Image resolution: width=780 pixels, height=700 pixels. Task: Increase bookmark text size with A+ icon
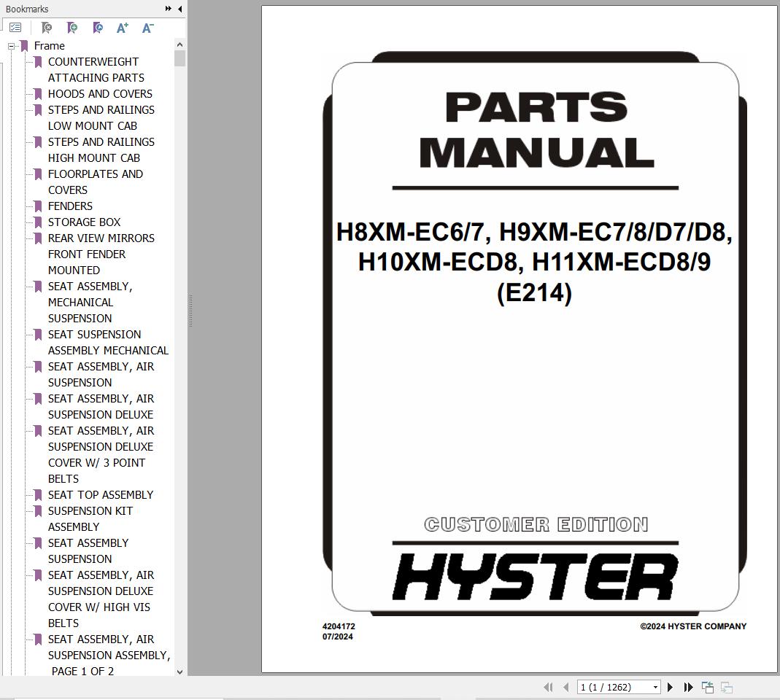122,27
